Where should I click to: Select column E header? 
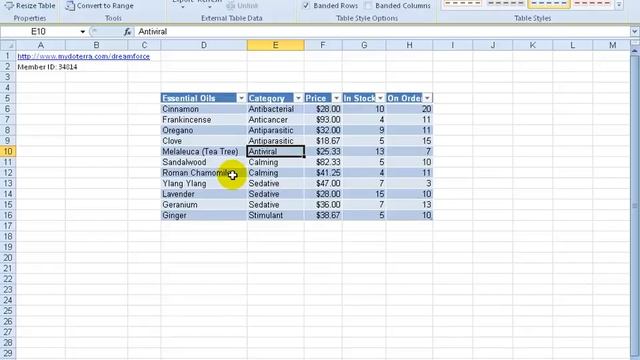pos(276,45)
